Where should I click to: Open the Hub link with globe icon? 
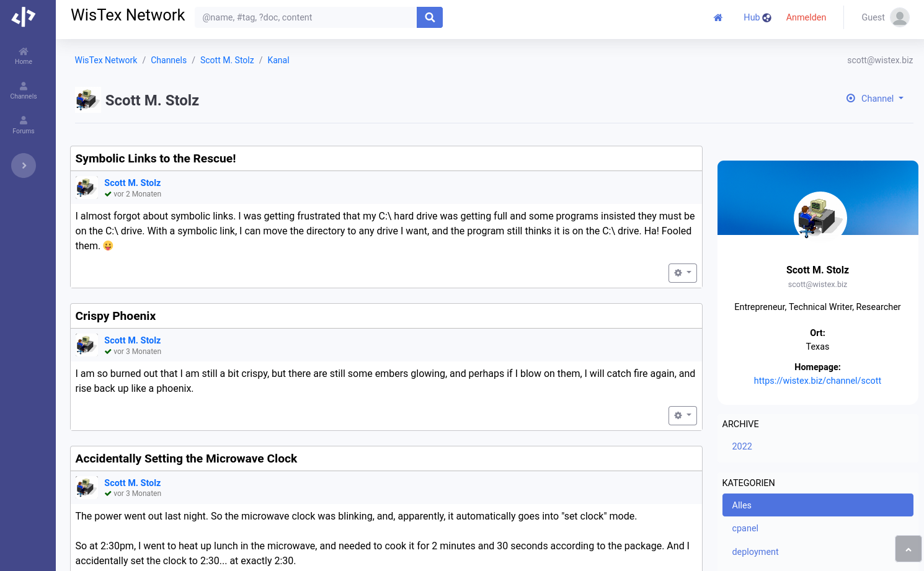(x=757, y=17)
